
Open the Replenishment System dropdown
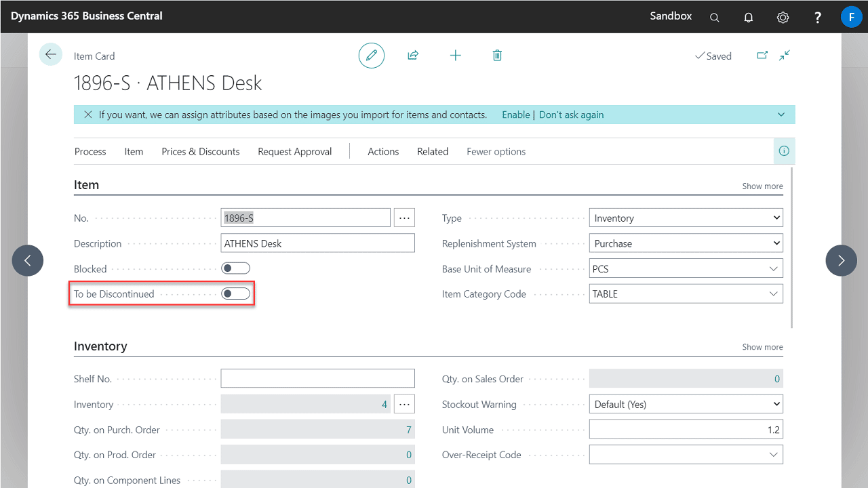pyautogui.click(x=686, y=243)
